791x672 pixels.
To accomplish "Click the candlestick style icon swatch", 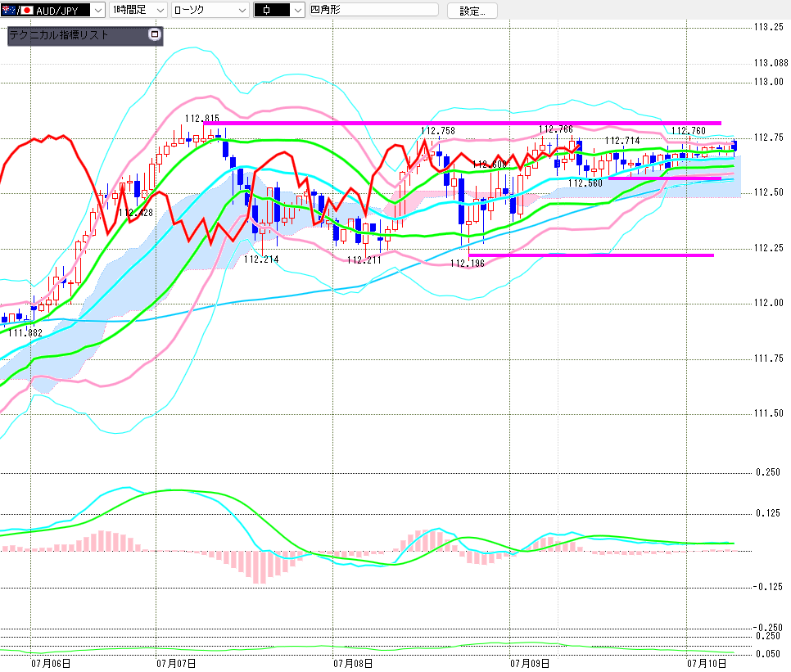I will pyautogui.click(x=272, y=10).
